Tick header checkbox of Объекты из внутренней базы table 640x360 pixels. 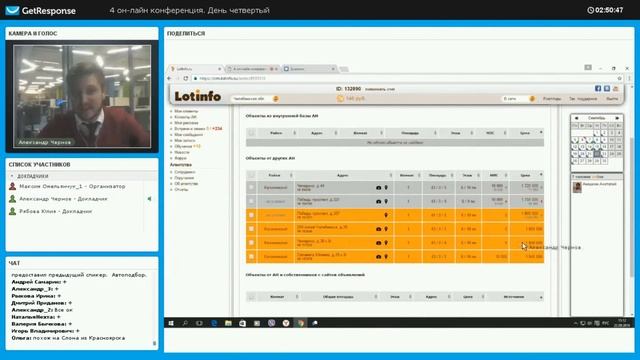pos(251,133)
